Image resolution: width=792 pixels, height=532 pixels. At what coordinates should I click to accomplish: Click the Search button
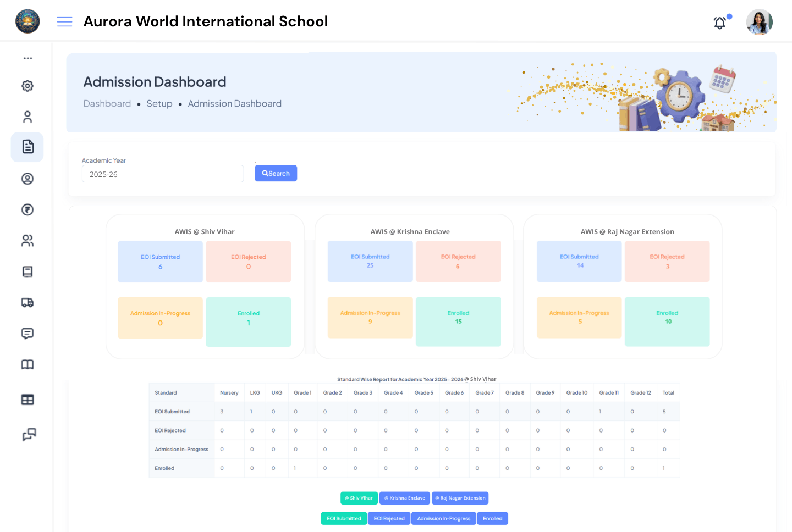[276, 173]
